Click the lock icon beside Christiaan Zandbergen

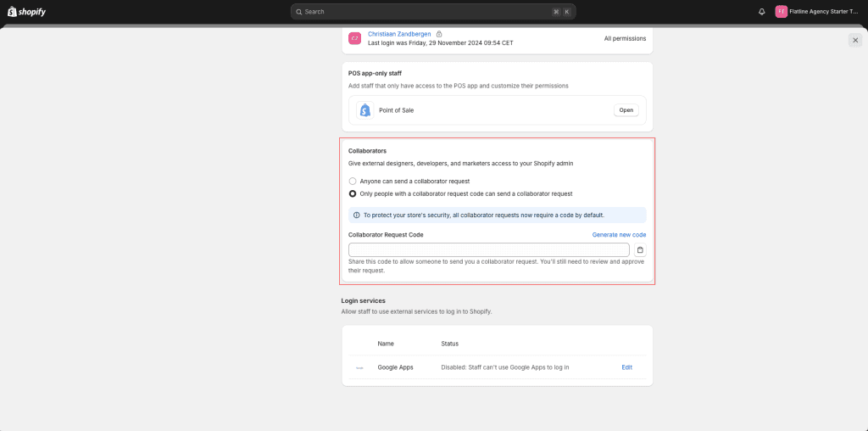point(439,34)
